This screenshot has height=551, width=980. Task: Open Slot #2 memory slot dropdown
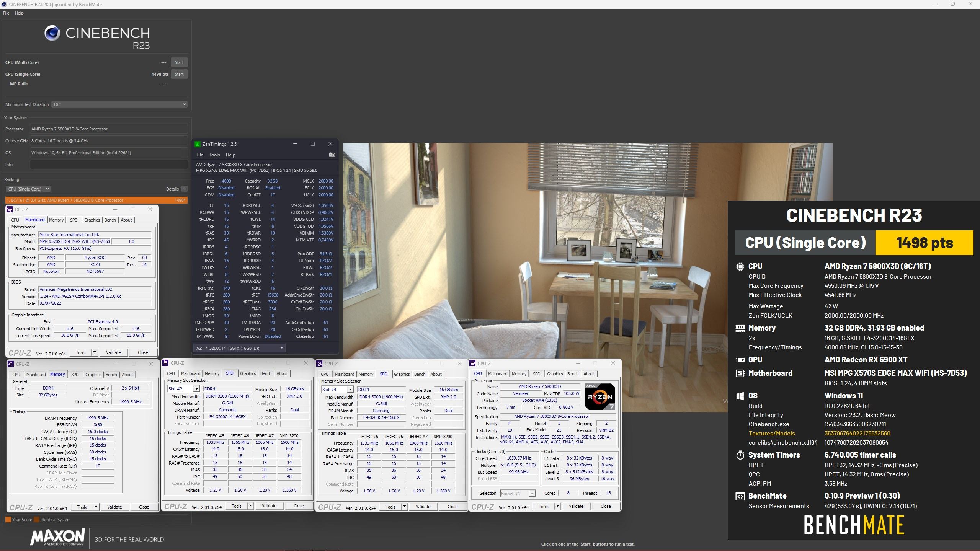(x=183, y=389)
